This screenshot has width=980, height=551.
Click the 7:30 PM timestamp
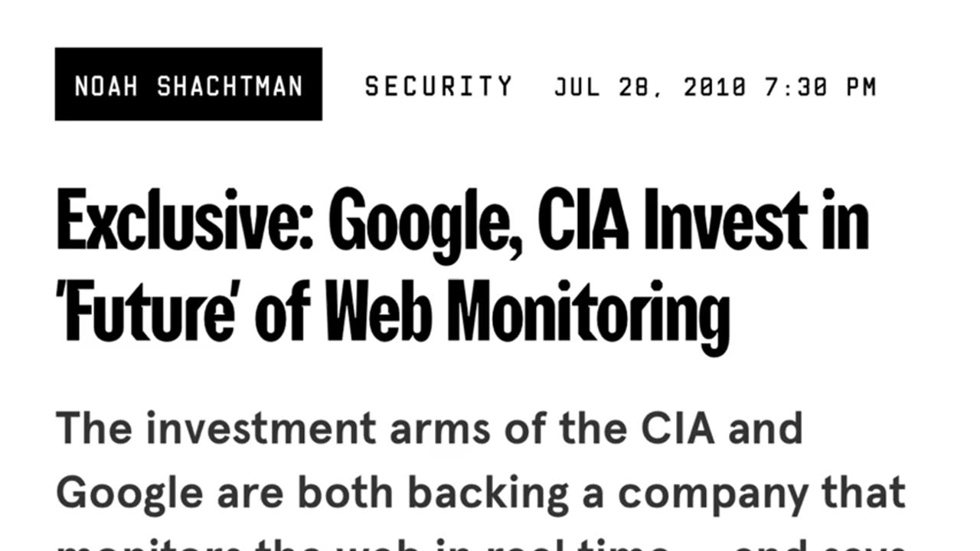coord(820,87)
